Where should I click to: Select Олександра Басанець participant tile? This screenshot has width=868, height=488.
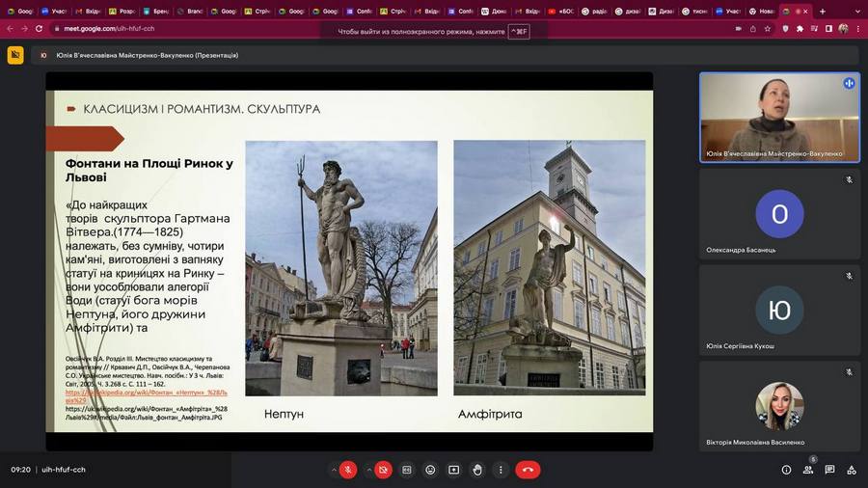coord(779,214)
